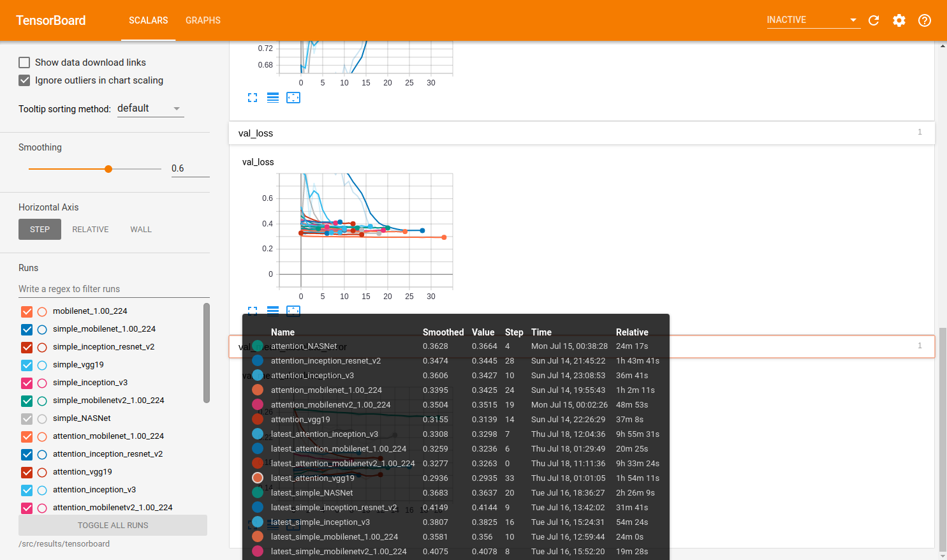Uncheck the simple_mobilenetv2_1.00_224 run checkbox
947x560 pixels.
pyautogui.click(x=27, y=401)
